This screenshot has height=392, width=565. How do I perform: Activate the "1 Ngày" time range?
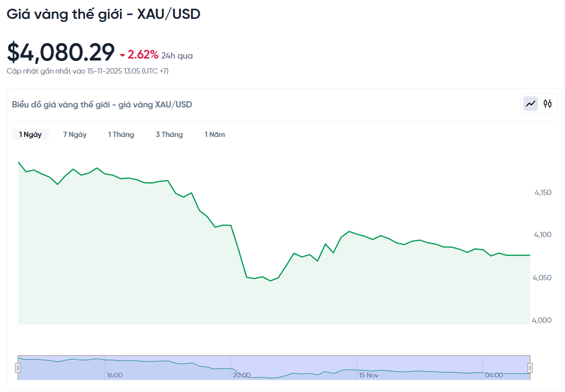coord(30,134)
